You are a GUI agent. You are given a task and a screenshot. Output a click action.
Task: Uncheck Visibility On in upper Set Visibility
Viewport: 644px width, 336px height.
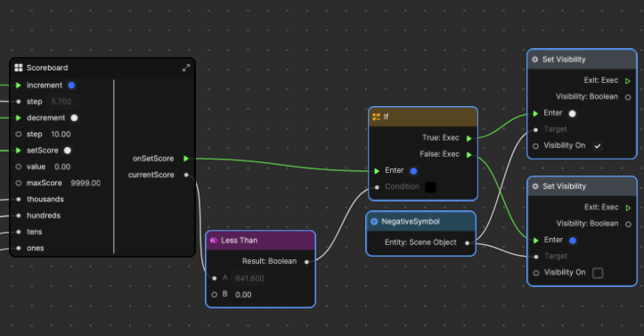(x=598, y=146)
